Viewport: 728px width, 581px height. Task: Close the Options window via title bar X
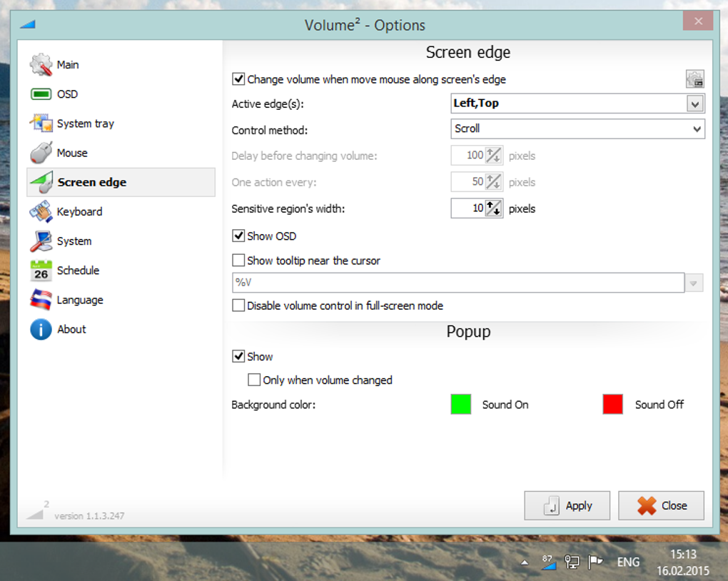pyautogui.click(x=698, y=21)
